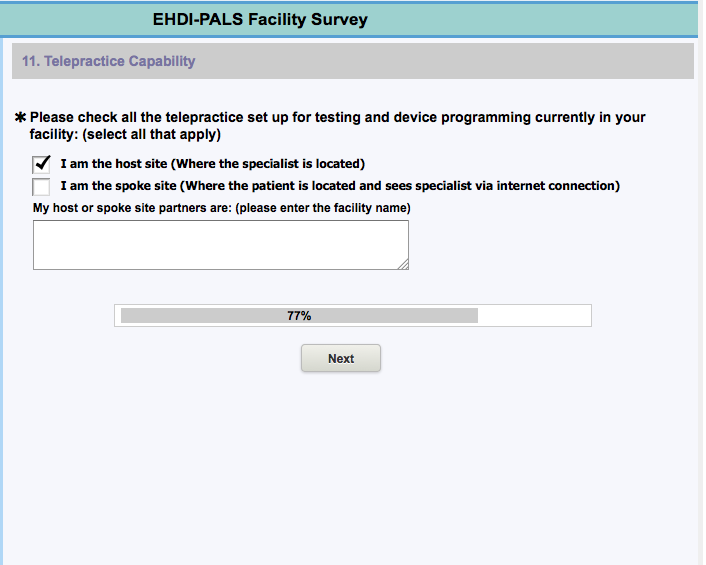This screenshot has width=706, height=565.
Task: Click the 77% progress label
Action: 299,316
